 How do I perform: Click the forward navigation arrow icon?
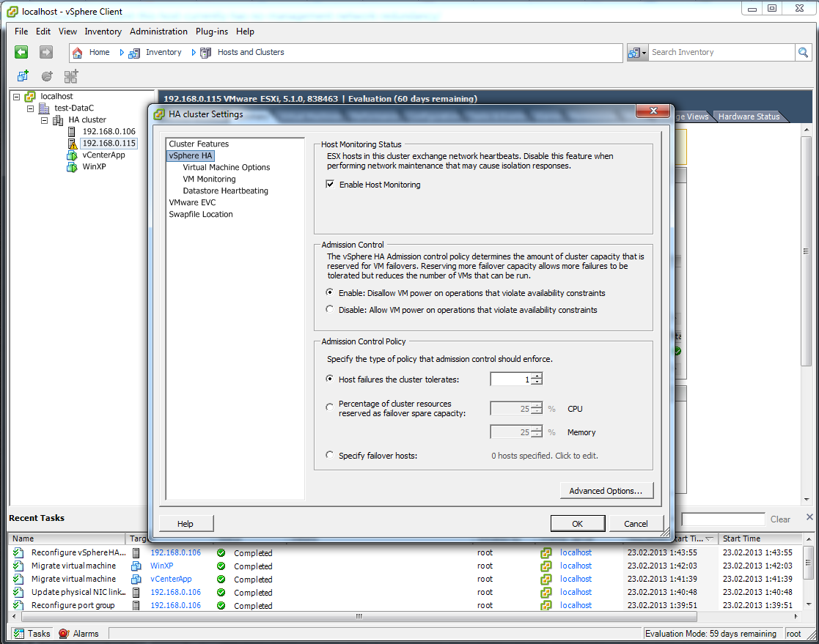46,52
